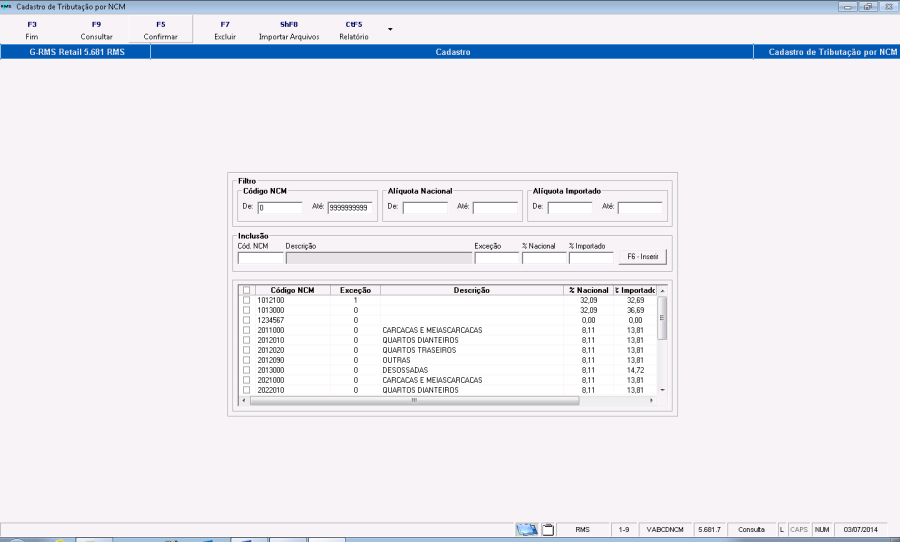Image resolution: width=900 pixels, height=542 pixels.
Task: Click the Exceção column header
Action: [x=355, y=291]
